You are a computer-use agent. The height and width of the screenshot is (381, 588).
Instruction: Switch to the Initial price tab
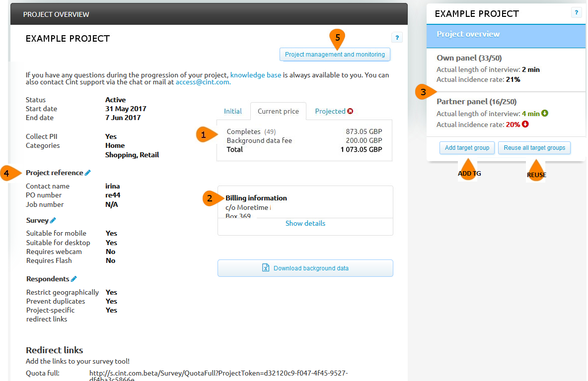[233, 111]
